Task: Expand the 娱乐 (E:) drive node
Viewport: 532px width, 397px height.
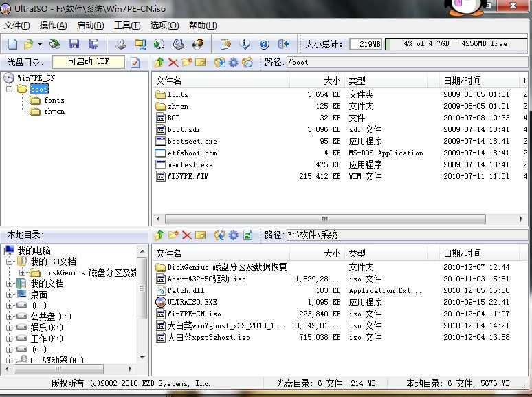Action: point(9,328)
